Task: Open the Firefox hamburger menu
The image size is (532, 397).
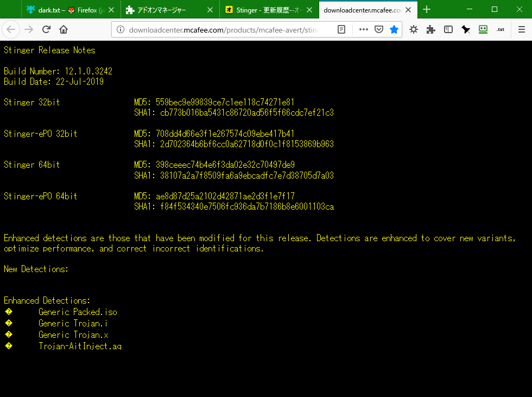Action: (522, 29)
